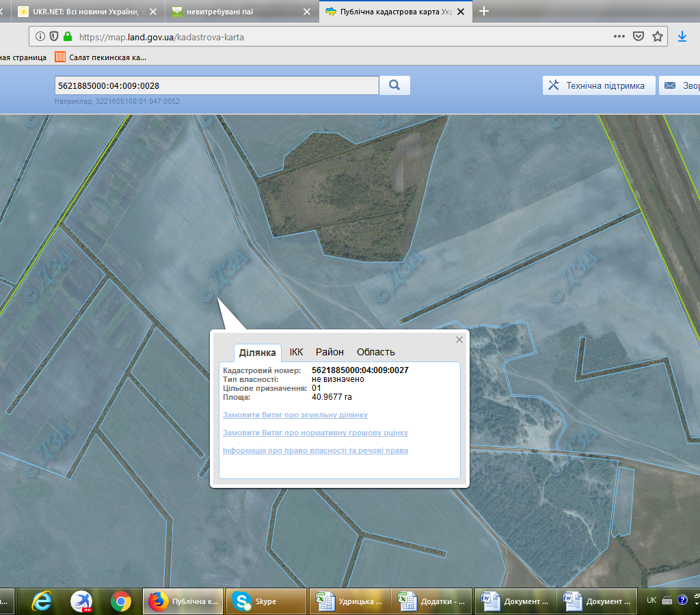This screenshot has width=700, height=615.
Task: Launch Google Chrome from the taskbar
Action: coord(121,601)
